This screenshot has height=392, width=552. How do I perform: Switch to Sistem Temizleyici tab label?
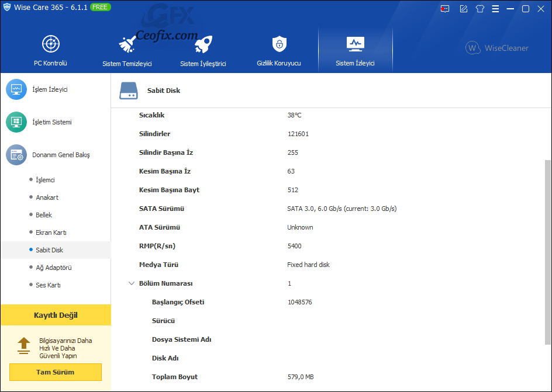(x=127, y=64)
